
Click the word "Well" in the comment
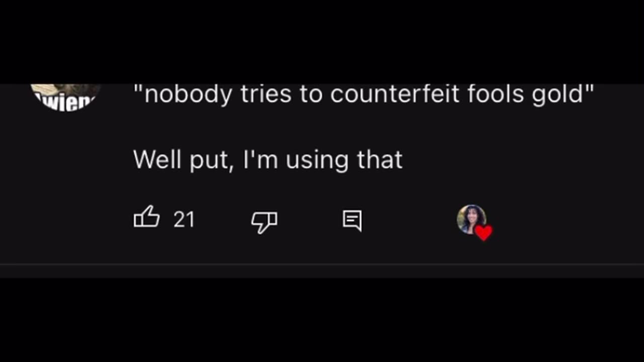[x=157, y=160]
